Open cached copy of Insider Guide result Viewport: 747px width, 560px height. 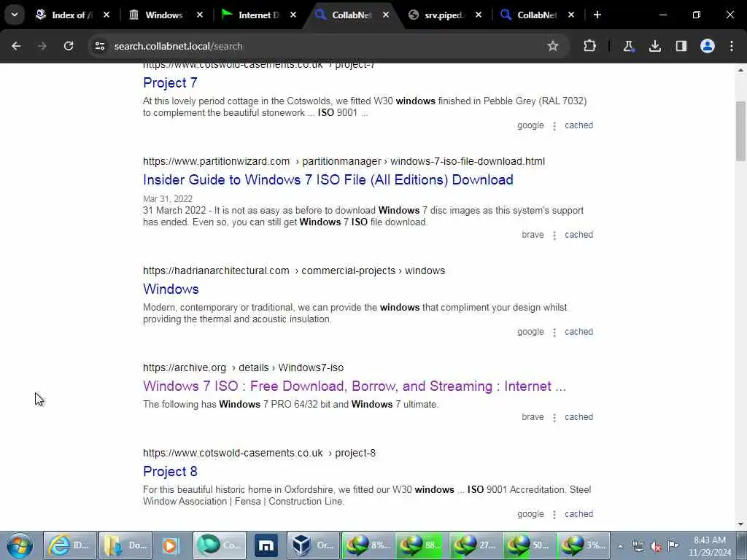pyautogui.click(x=578, y=235)
